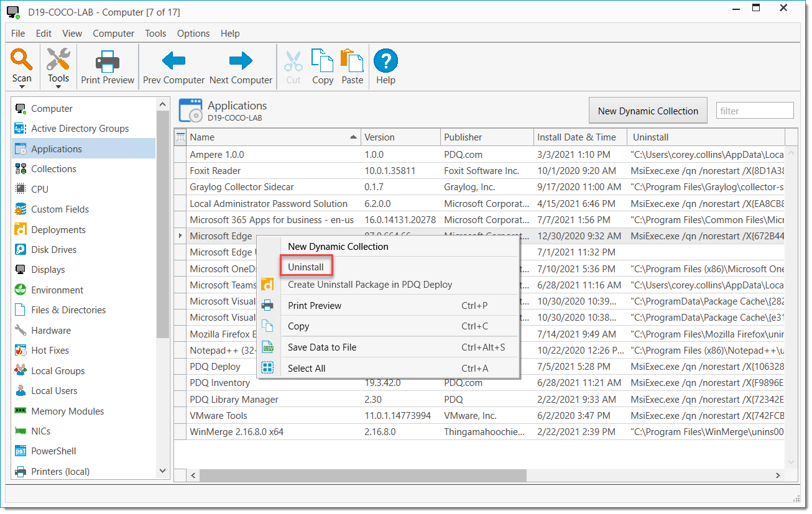This screenshot has height=514, width=812.
Task: Select Hardware wrench icon
Action: tap(21, 331)
